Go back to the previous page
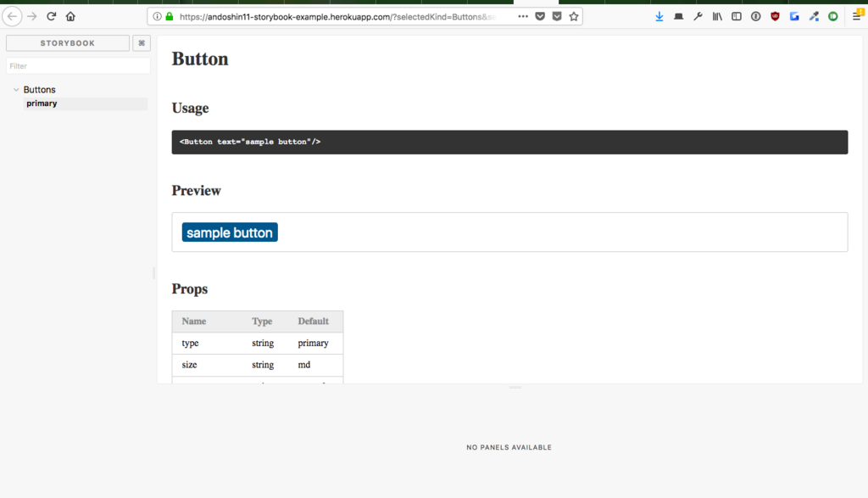Screen dimensions: 868x498 [12, 17]
